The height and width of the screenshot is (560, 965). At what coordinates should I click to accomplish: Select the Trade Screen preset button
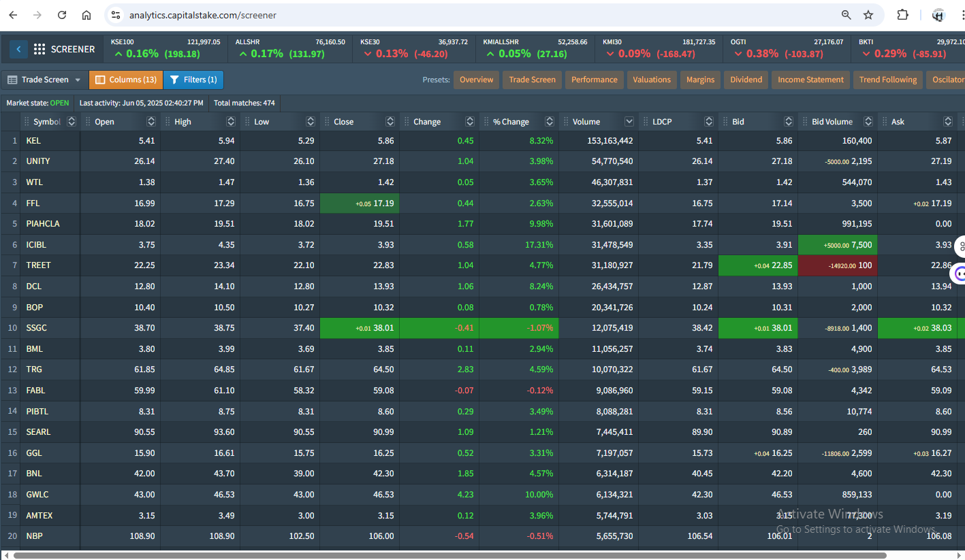coord(532,80)
